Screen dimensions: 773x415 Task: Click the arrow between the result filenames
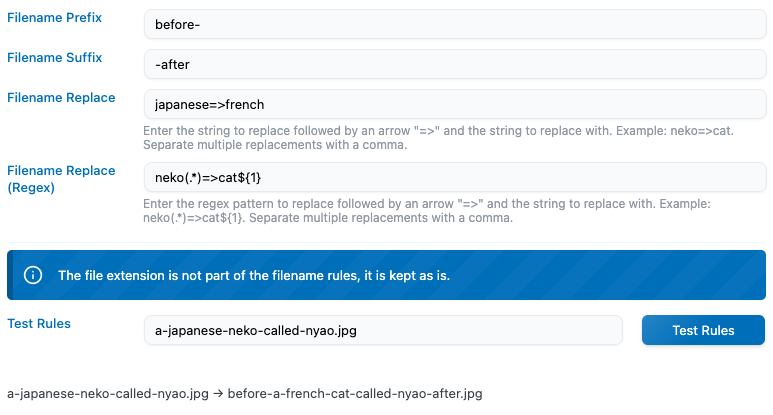pyautogui.click(x=218, y=394)
